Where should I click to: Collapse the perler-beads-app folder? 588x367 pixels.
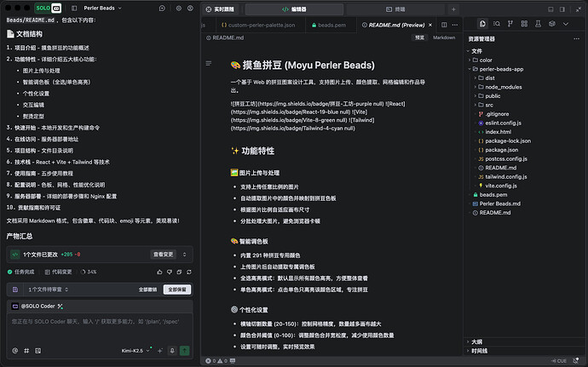(473, 69)
